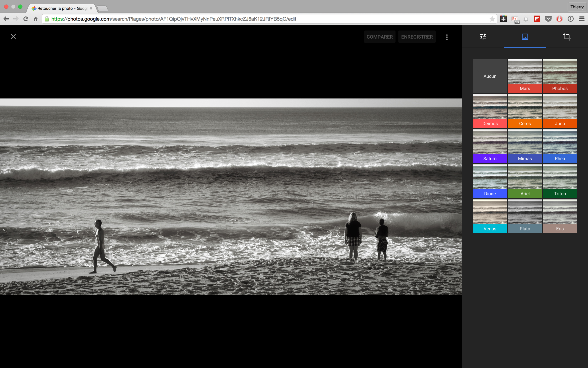Open the Thierry profile button
This screenshot has width=588, height=368.
[x=577, y=7]
